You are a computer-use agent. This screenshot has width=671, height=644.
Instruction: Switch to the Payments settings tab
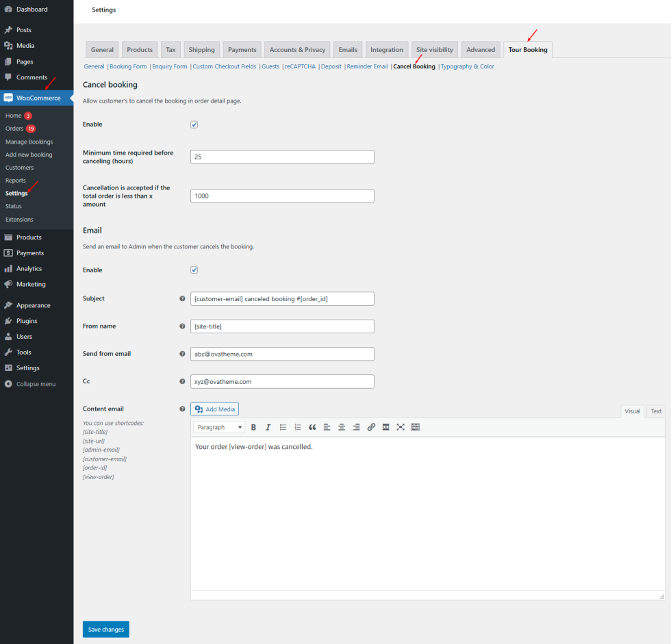coord(242,50)
